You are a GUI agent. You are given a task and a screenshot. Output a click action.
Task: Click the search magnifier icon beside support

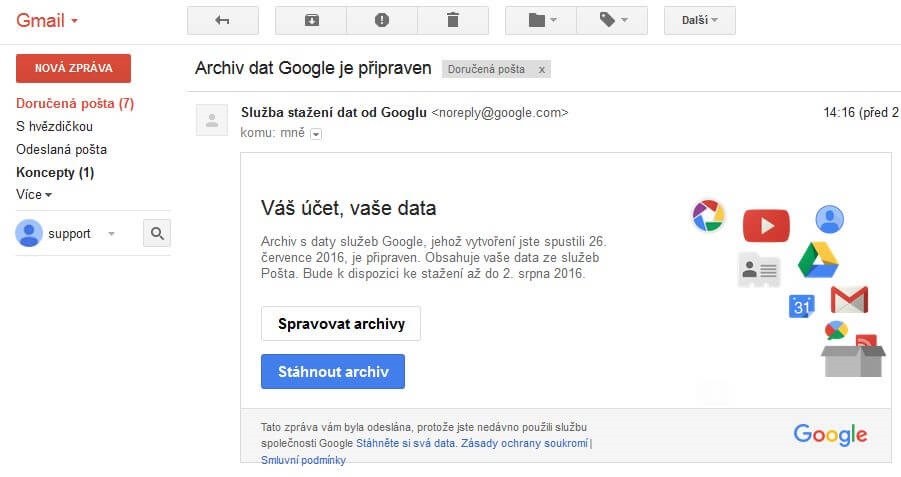157,234
